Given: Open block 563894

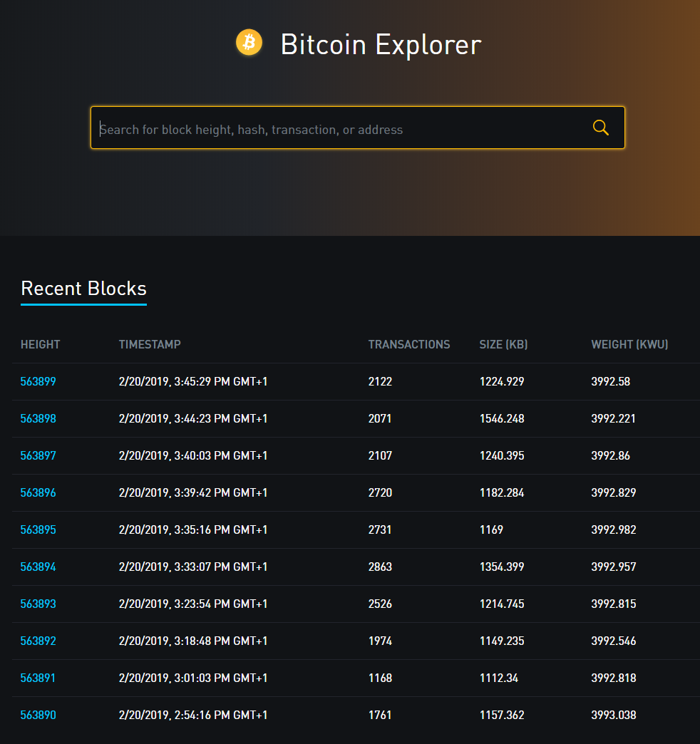Looking at the screenshot, I should 38,567.
